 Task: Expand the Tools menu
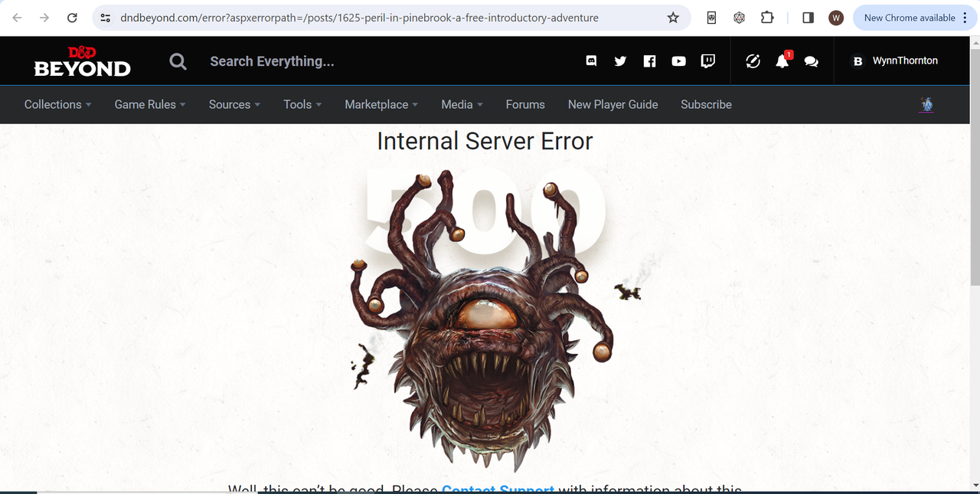tap(302, 104)
